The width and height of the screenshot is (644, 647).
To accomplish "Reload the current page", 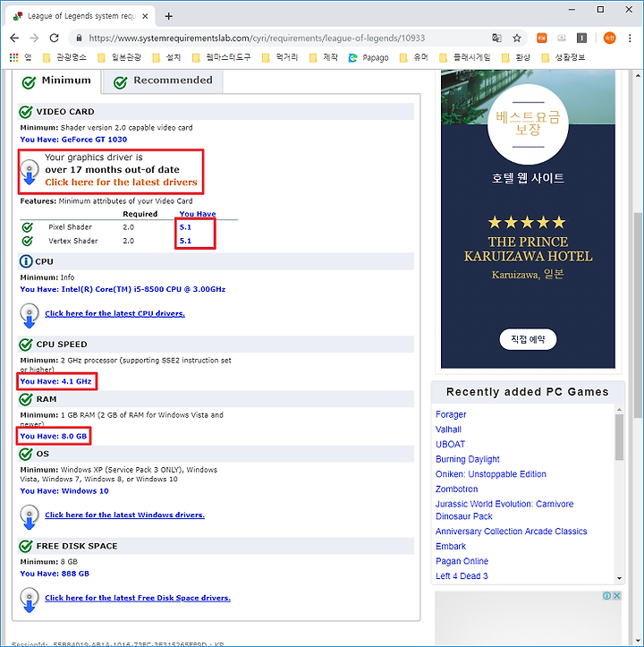I will 54,38.
